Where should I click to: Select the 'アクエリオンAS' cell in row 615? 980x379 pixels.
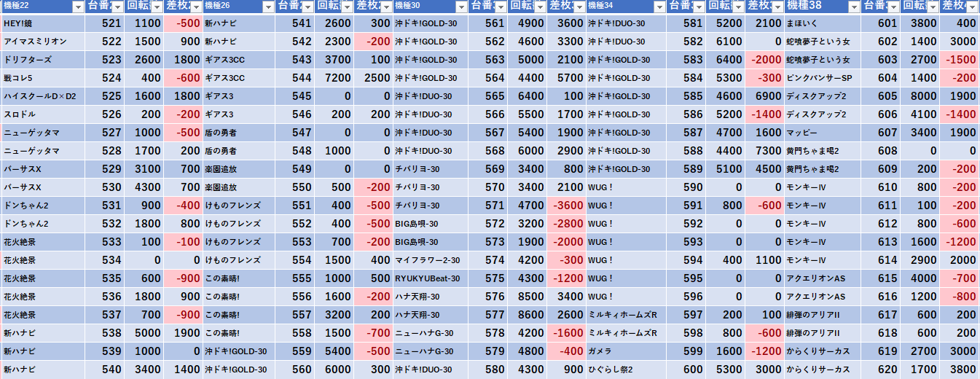pos(823,278)
